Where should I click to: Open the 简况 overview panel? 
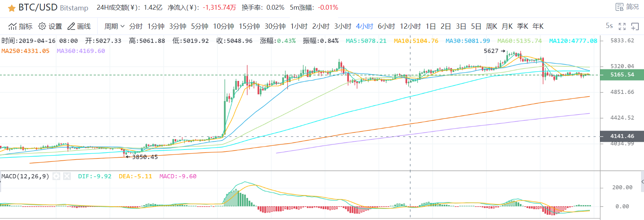(627, 7)
